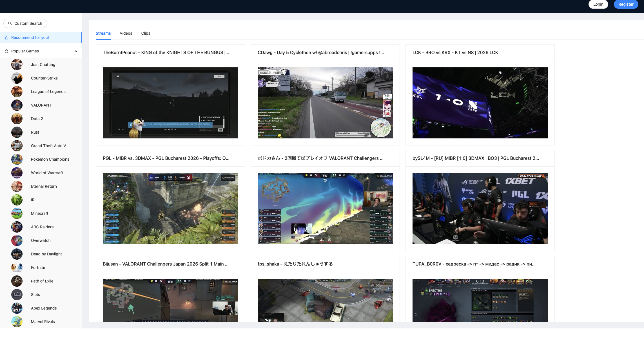Switch to the Videos tab
644x338 pixels.
[126, 33]
